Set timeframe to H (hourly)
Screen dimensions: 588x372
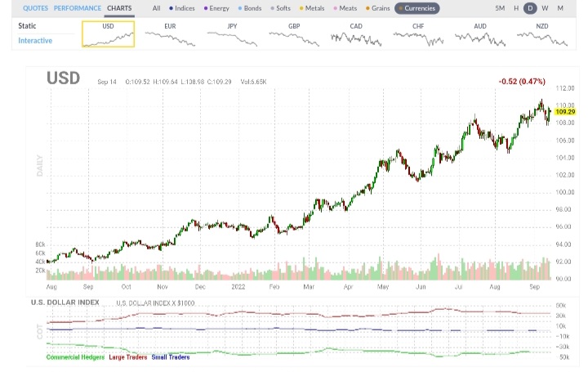click(516, 8)
